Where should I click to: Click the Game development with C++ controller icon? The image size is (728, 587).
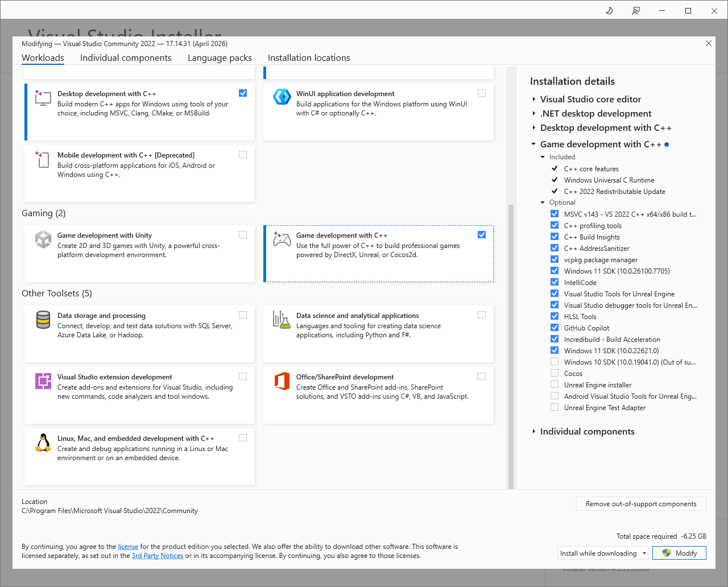click(x=282, y=239)
